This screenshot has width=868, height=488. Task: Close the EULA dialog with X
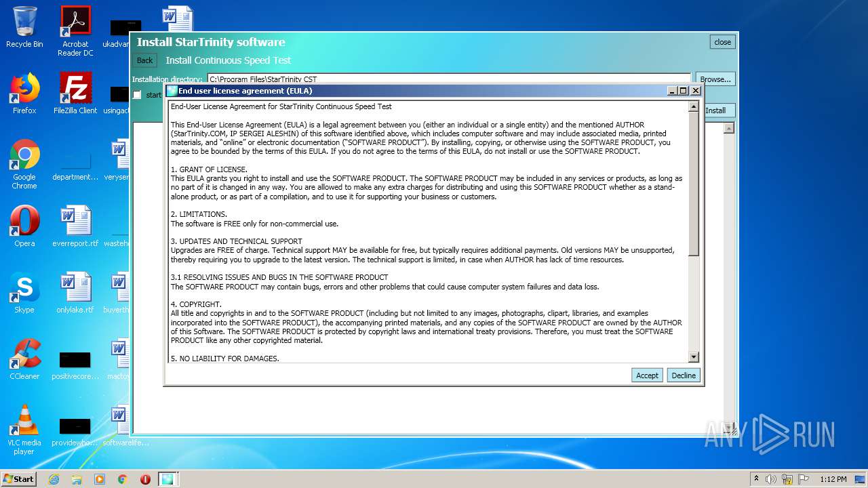(695, 91)
